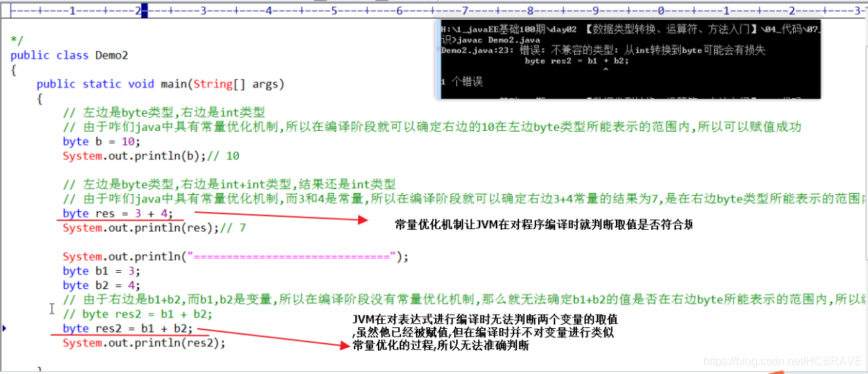The width and height of the screenshot is (868, 374).
Task: Click the "System.out.println(res2);" line
Action: tap(144, 343)
